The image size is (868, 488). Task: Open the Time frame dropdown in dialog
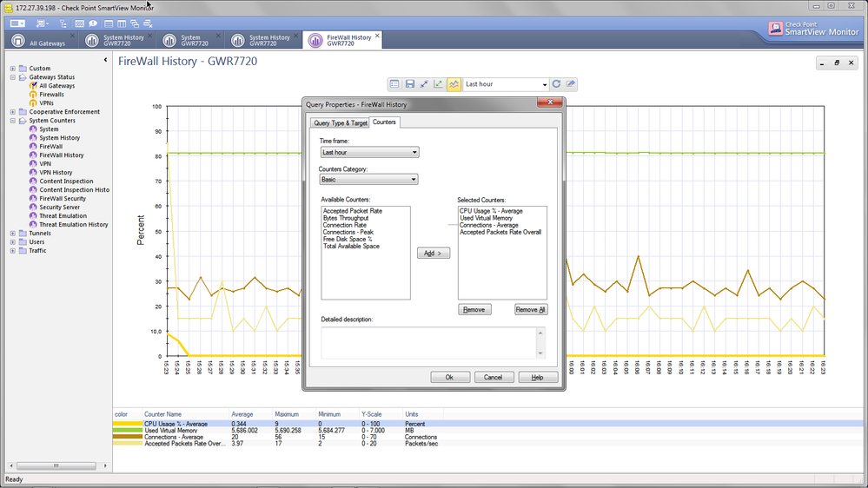pos(369,152)
